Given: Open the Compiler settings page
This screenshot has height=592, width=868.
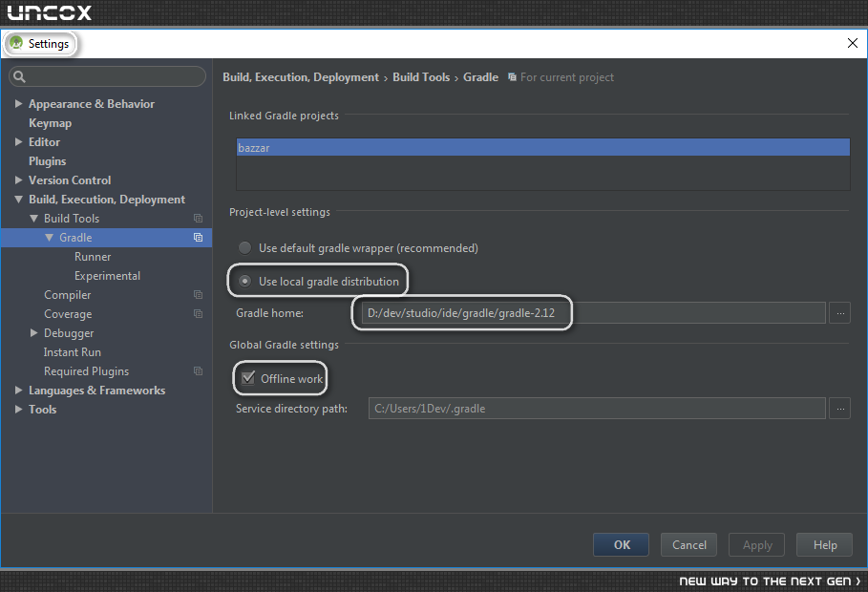Looking at the screenshot, I should (x=67, y=295).
